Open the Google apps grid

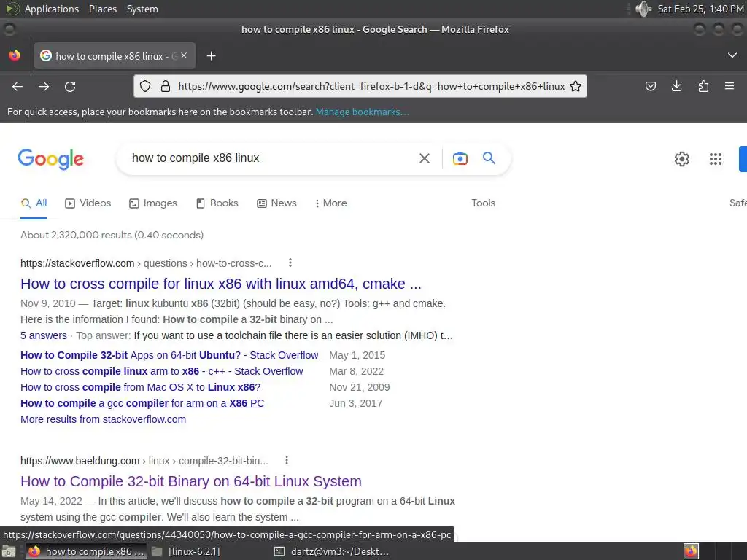(715, 158)
